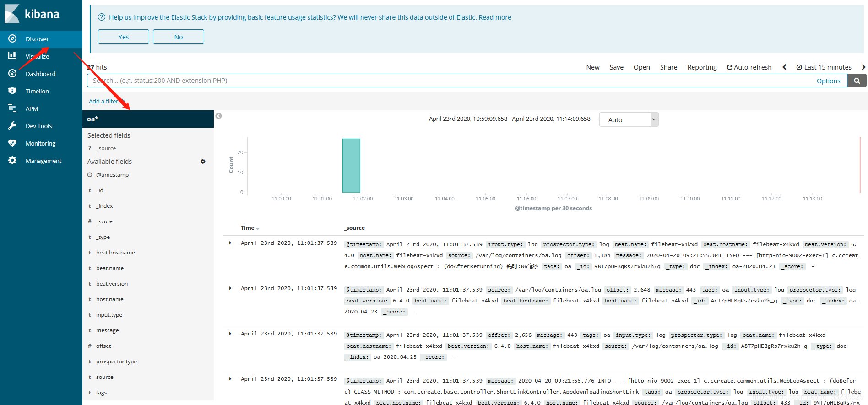Open the Auto interval dropdown
This screenshot has width=868, height=405.
(629, 119)
